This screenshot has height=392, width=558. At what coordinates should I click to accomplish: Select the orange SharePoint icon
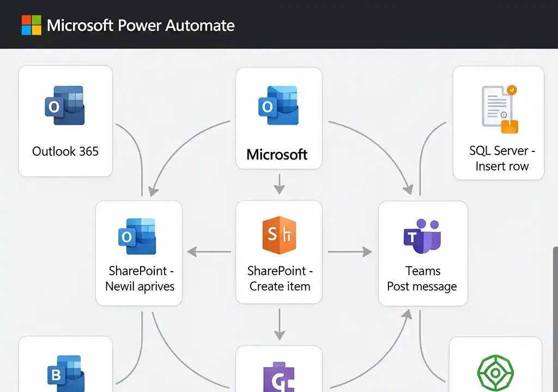pos(280,235)
